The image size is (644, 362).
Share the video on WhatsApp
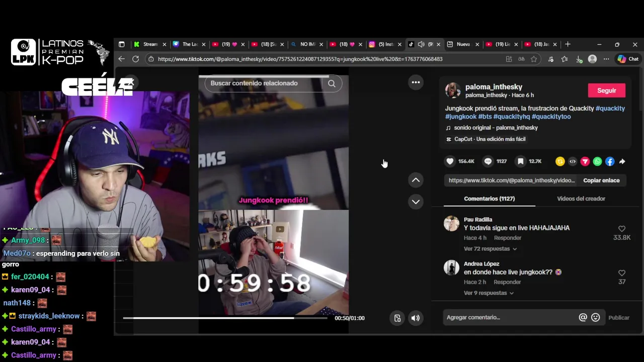pyautogui.click(x=597, y=161)
